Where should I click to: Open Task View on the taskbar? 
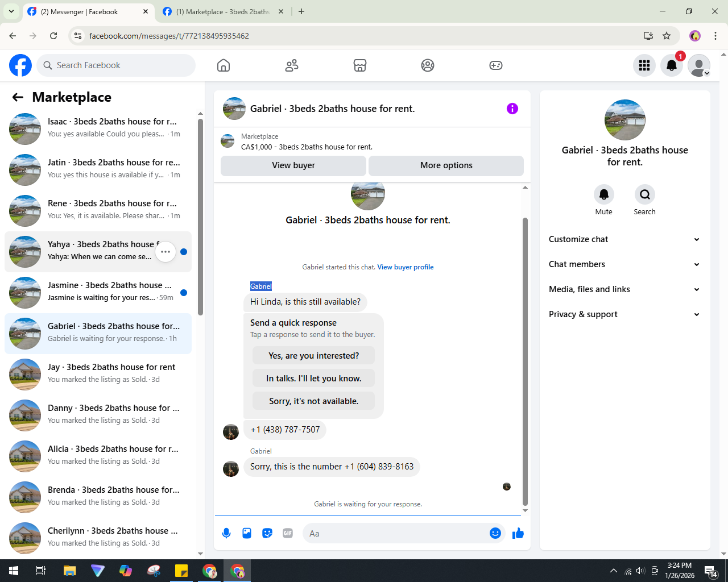[41, 571]
